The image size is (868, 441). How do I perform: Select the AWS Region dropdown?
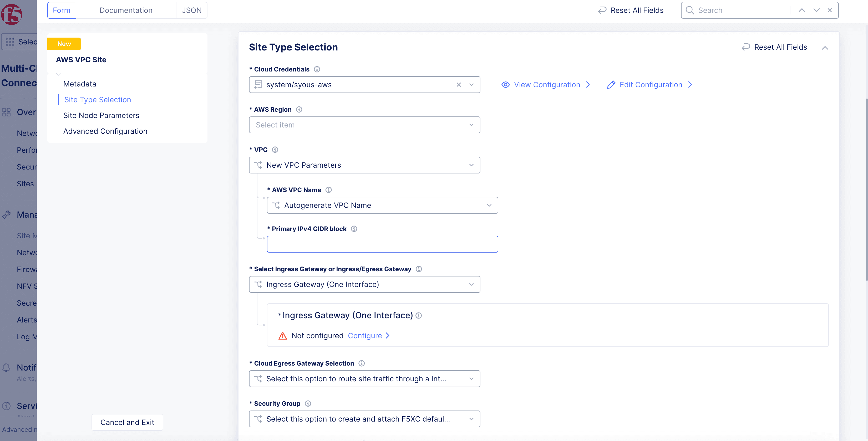point(364,124)
